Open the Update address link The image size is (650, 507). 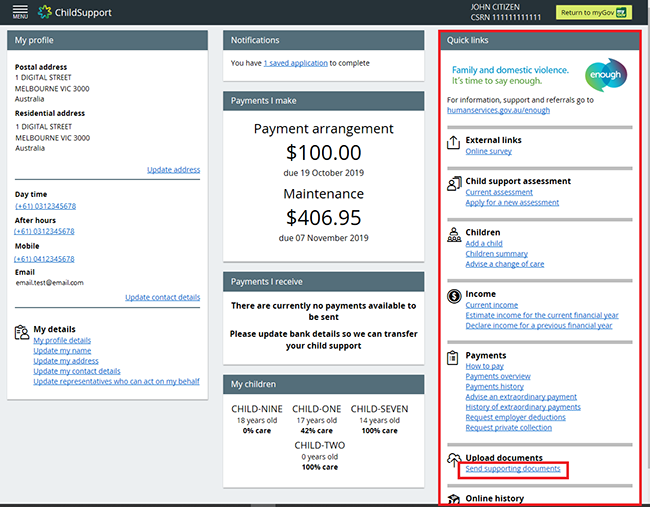point(173,170)
